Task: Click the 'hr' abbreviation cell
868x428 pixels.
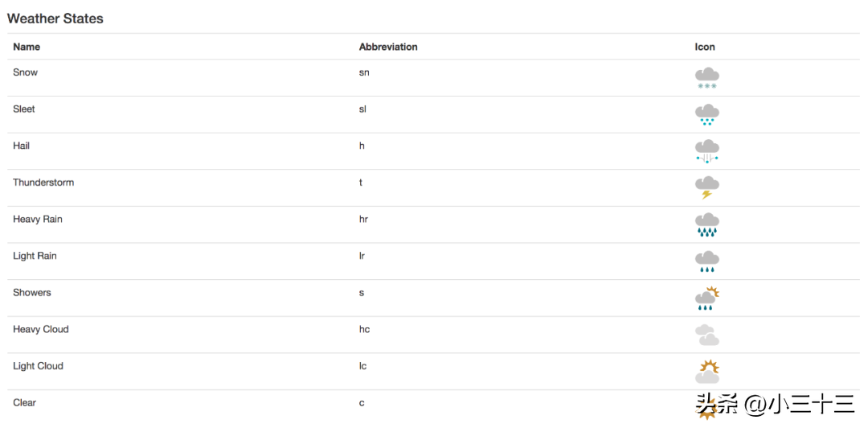Action: point(363,219)
